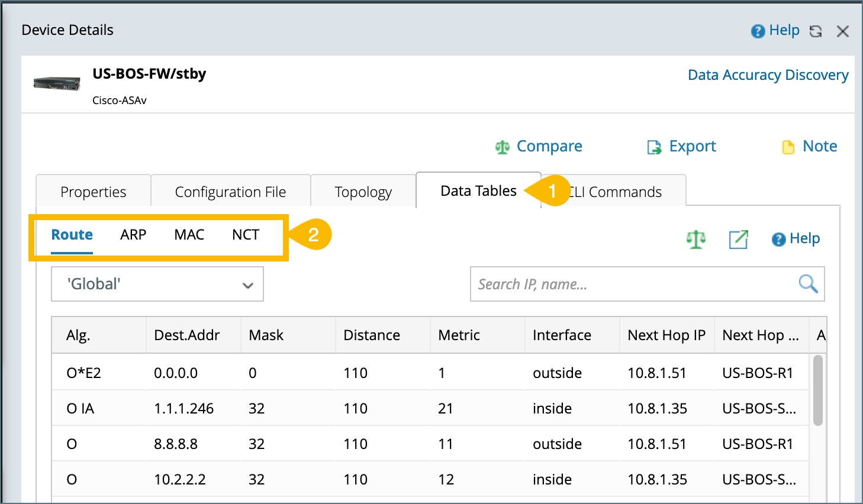863x504 pixels.
Task: Open the Configuration File tab
Action: [230, 192]
